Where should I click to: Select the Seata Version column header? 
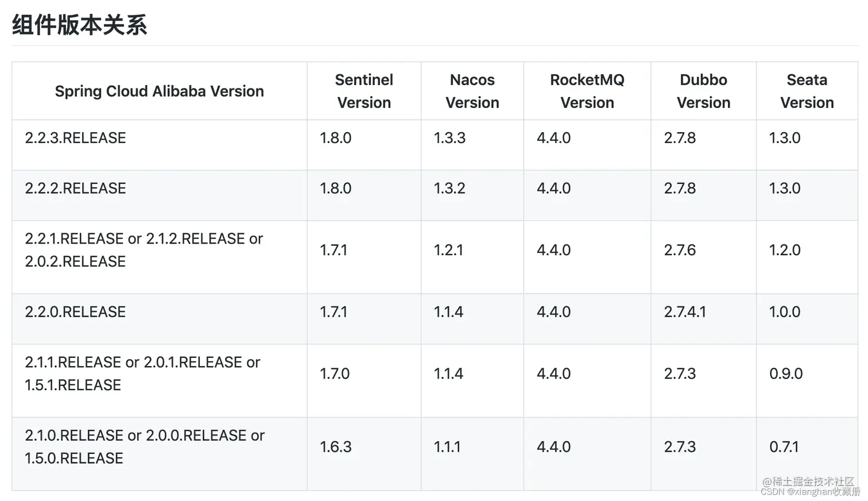807,91
